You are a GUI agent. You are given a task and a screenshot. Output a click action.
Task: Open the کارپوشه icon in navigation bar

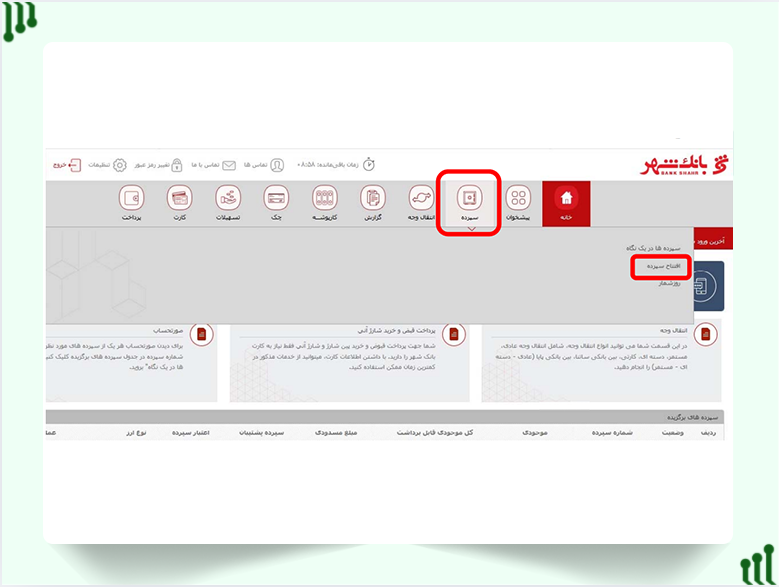point(325,199)
